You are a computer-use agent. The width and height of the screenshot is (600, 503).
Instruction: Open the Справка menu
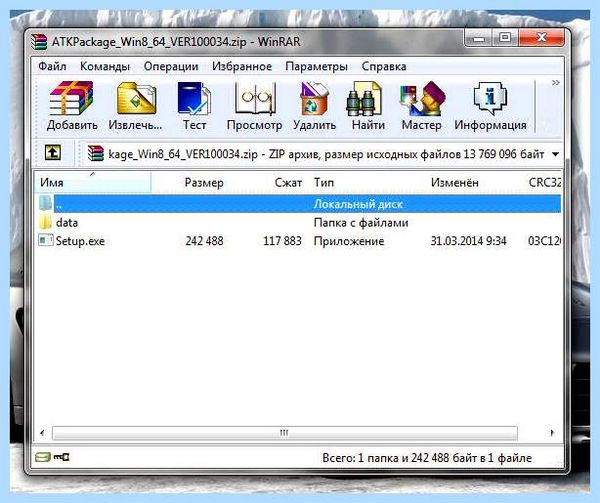point(384,67)
